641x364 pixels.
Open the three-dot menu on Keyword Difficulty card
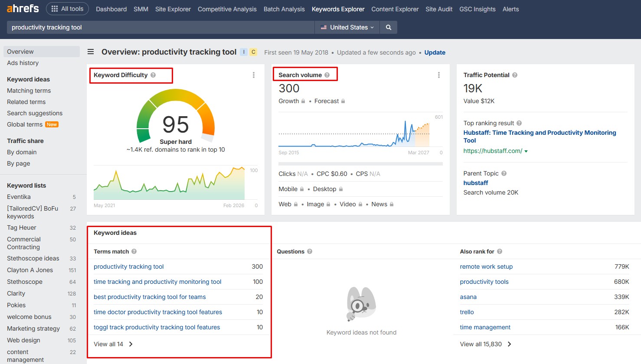click(253, 75)
